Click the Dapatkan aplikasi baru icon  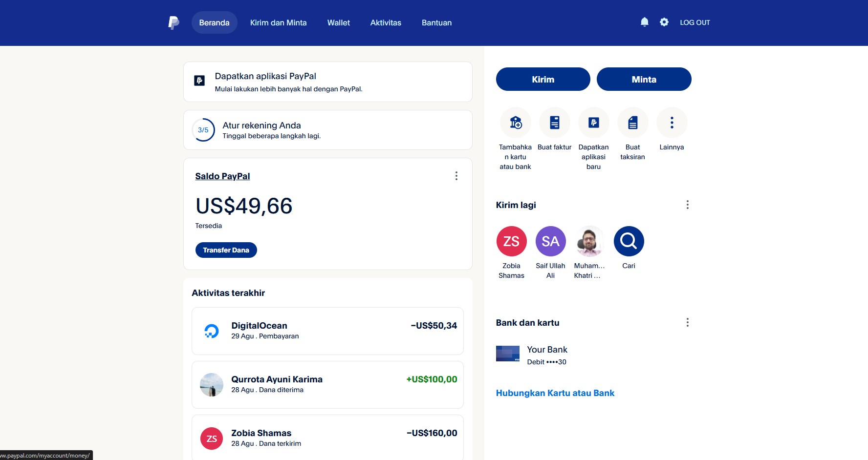pyautogui.click(x=593, y=123)
